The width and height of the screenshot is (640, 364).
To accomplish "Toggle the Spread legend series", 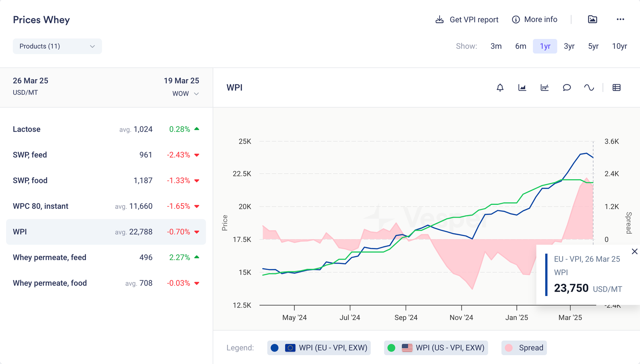I will pyautogui.click(x=524, y=348).
